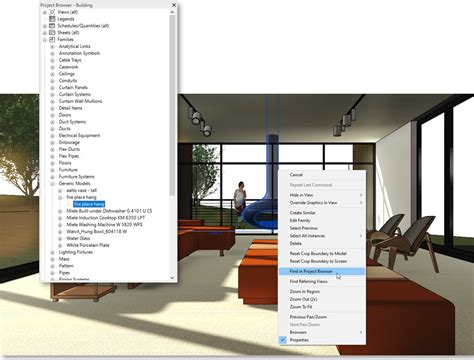Expand the Furniture category
474x360 pixels.
[x=52, y=170]
